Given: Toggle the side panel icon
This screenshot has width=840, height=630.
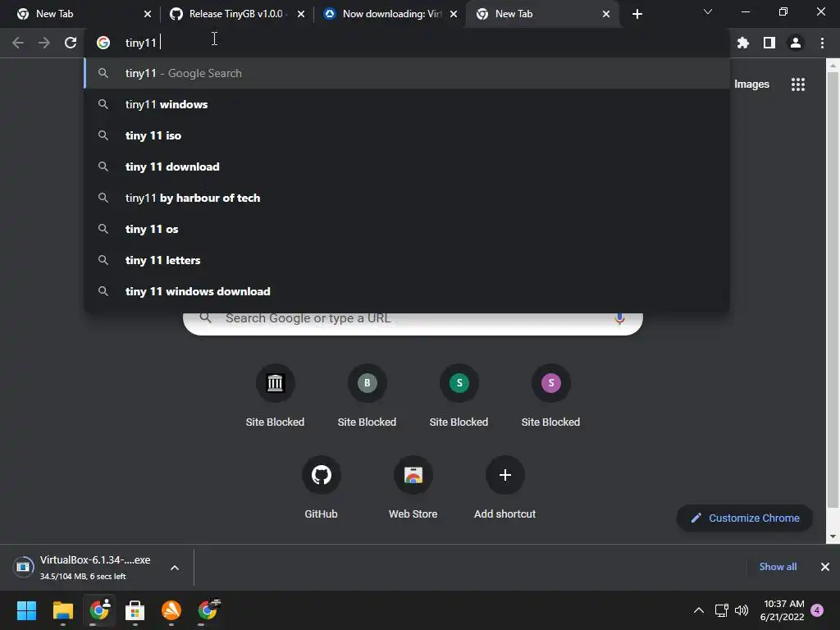Looking at the screenshot, I should click(769, 43).
